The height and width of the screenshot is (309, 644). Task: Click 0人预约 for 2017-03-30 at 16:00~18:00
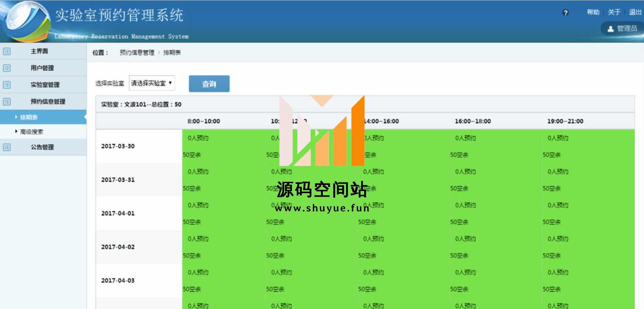(x=465, y=138)
